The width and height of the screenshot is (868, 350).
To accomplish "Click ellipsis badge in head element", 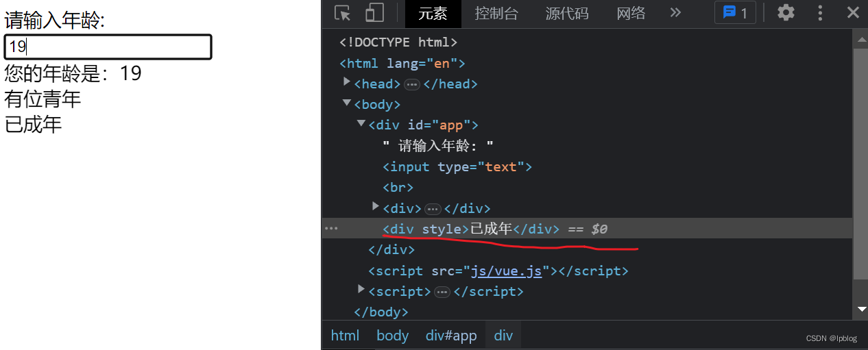I will [412, 84].
